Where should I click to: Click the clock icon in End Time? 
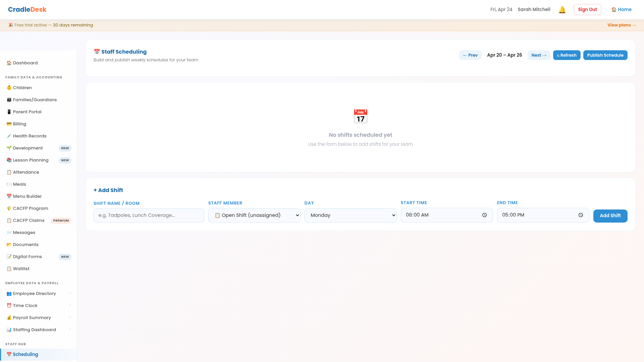coord(581,215)
